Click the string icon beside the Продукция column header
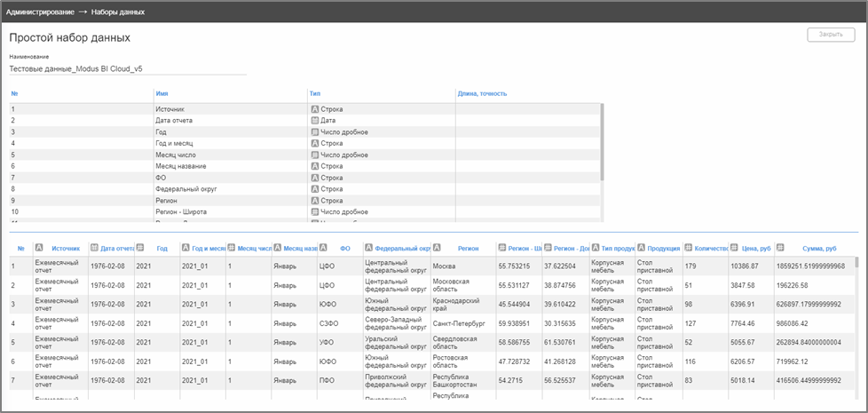 tap(641, 249)
